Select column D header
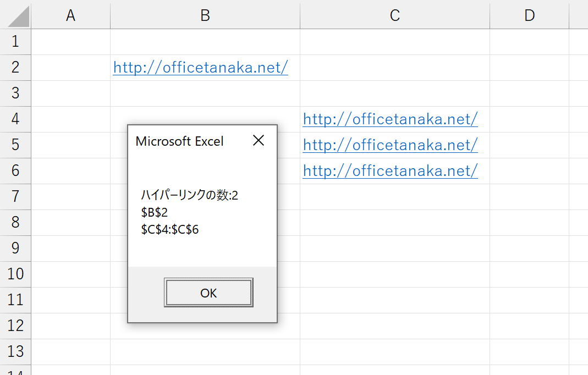 pos(530,15)
